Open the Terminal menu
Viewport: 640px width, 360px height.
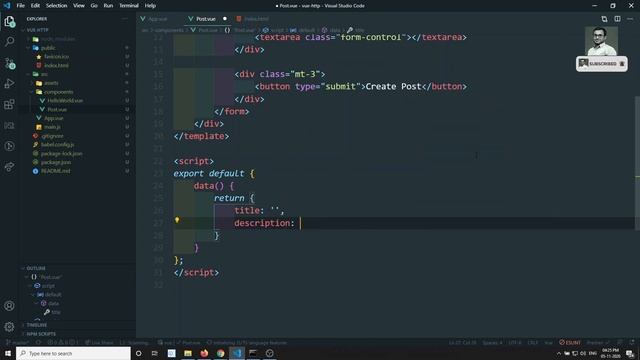(129, 6)
